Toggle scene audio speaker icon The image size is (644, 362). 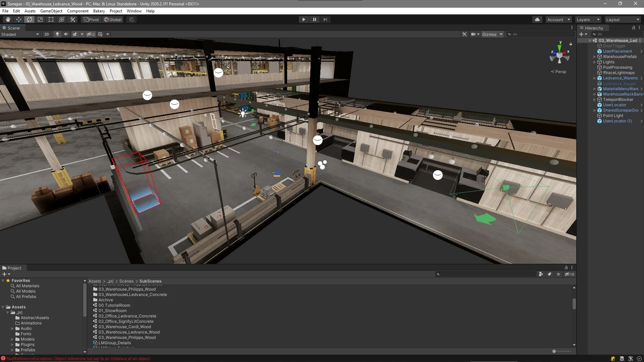pyautogui.click(x=66, y=34)
